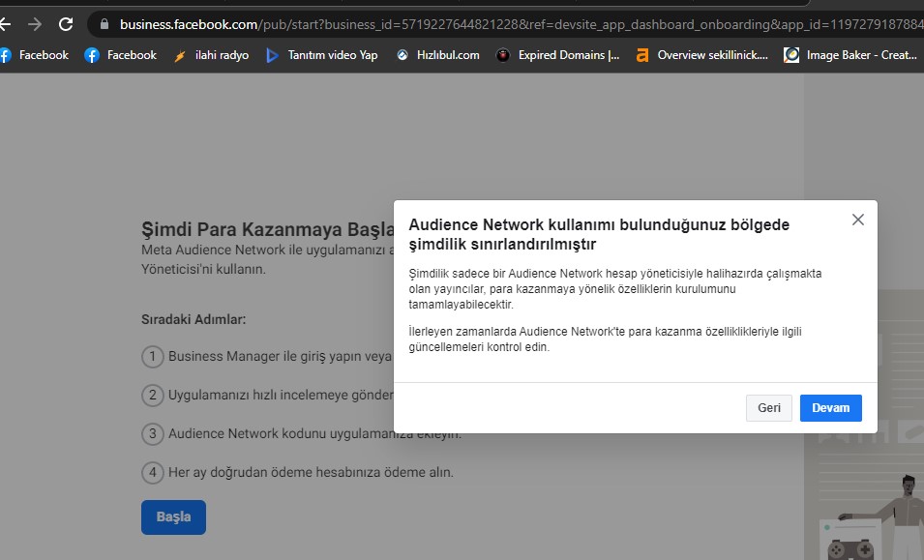Open the Image Baker bookmark

point(850,55)
